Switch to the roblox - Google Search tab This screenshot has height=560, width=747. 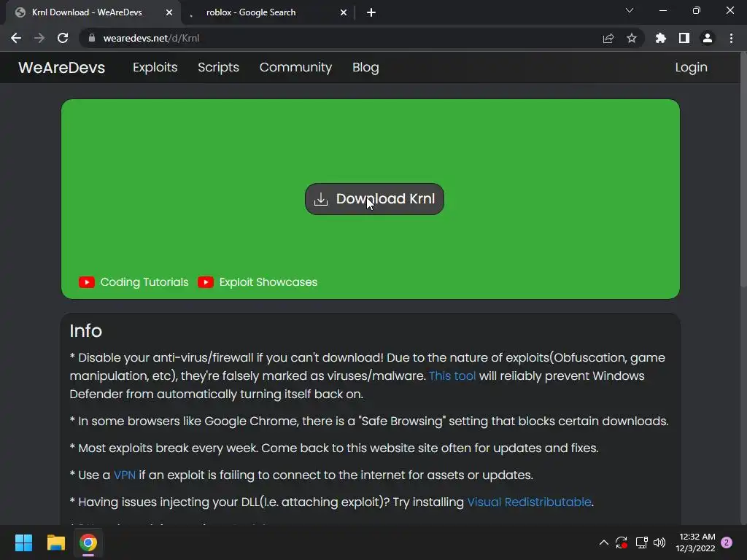pyautogui.click(x=268, y=12)
